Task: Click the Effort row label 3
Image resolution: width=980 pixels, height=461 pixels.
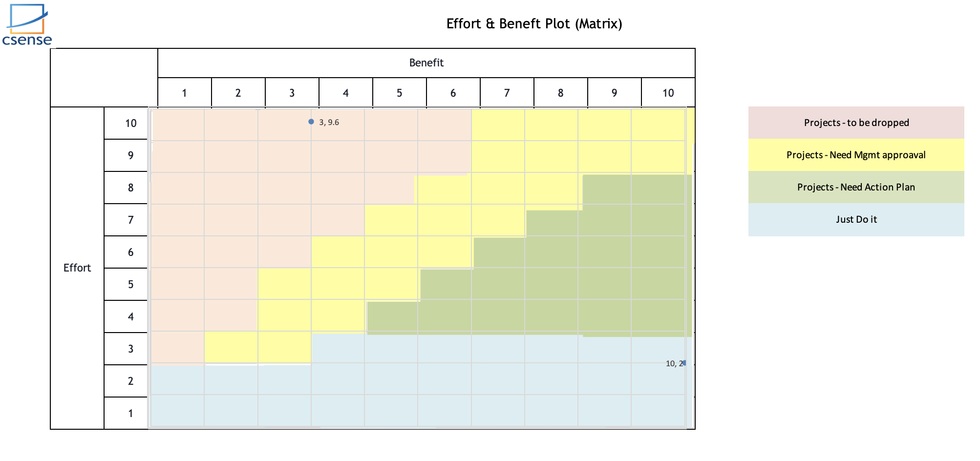Action: [x=130, y=349]
